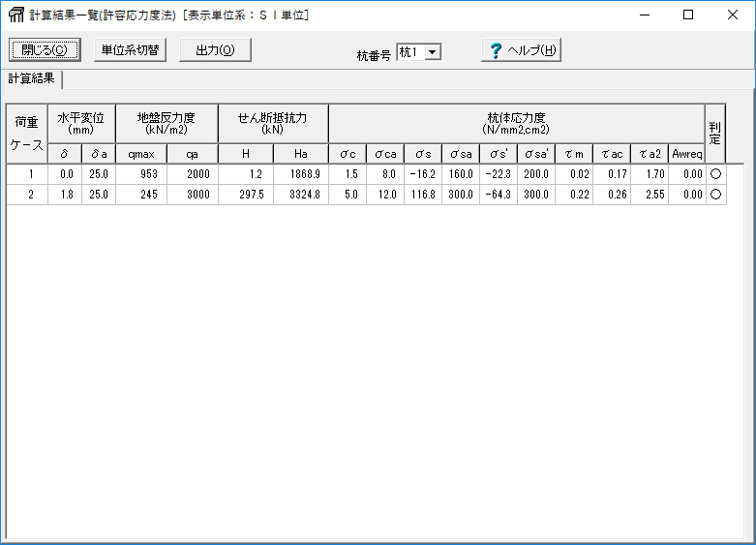Maximize the window
756x545 pixels.
click(x=687, y=15)
